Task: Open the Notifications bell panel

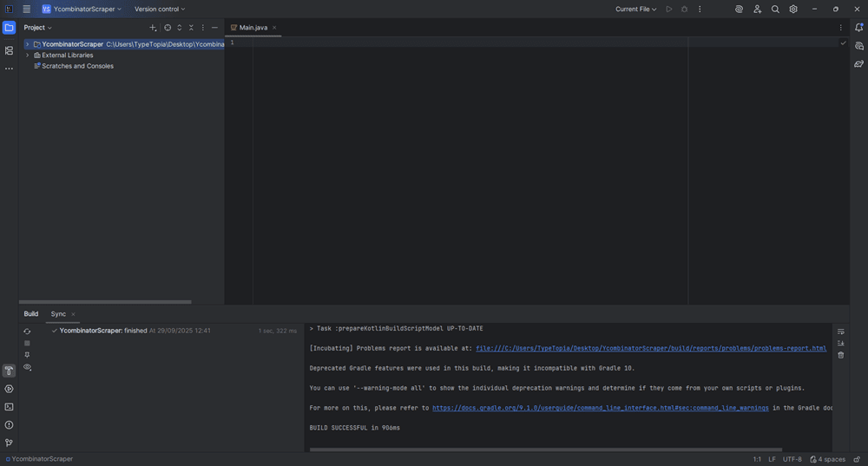Action: click(x=858, y=28)
